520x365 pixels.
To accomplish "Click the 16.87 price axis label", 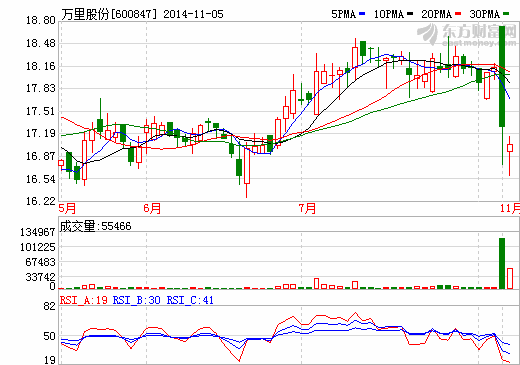I will (41, 156).
